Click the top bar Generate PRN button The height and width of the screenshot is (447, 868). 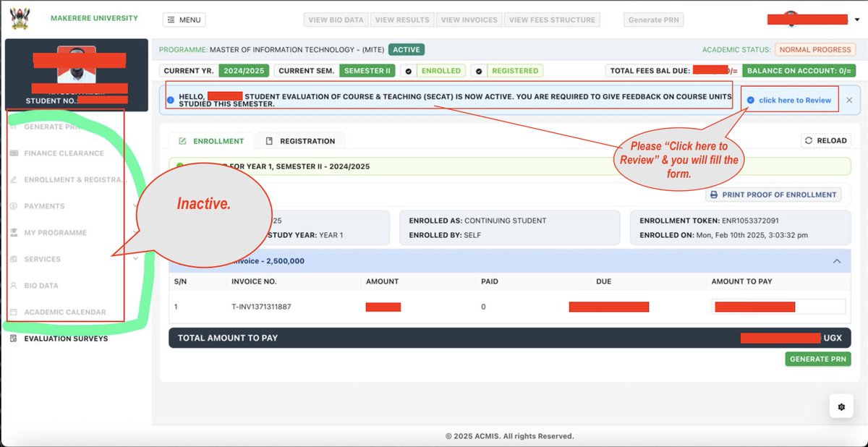655,20
